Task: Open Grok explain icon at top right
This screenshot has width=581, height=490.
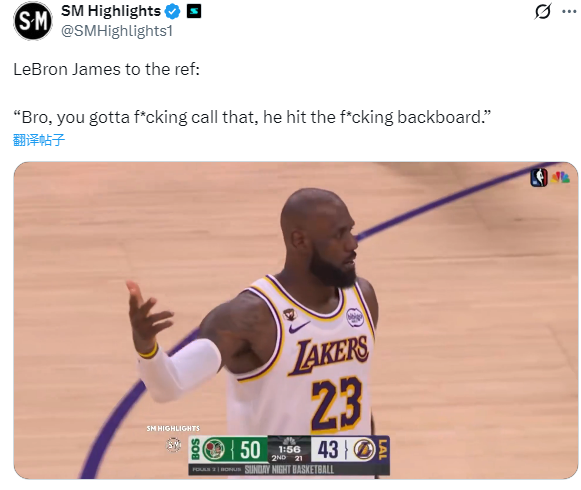Action: point(543,11)
